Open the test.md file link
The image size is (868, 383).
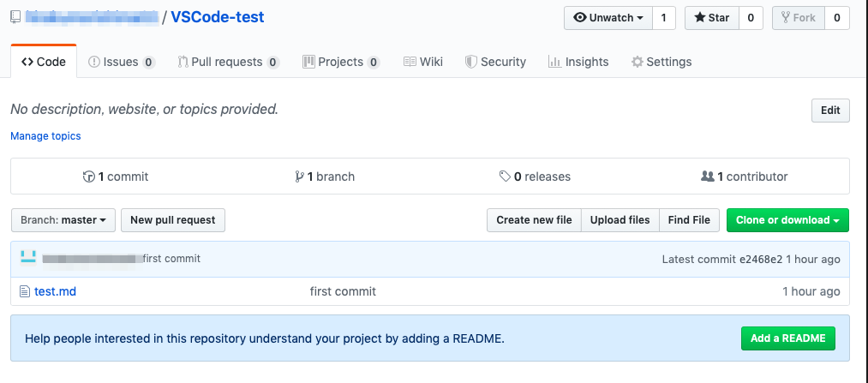click(x=55, y=291)
